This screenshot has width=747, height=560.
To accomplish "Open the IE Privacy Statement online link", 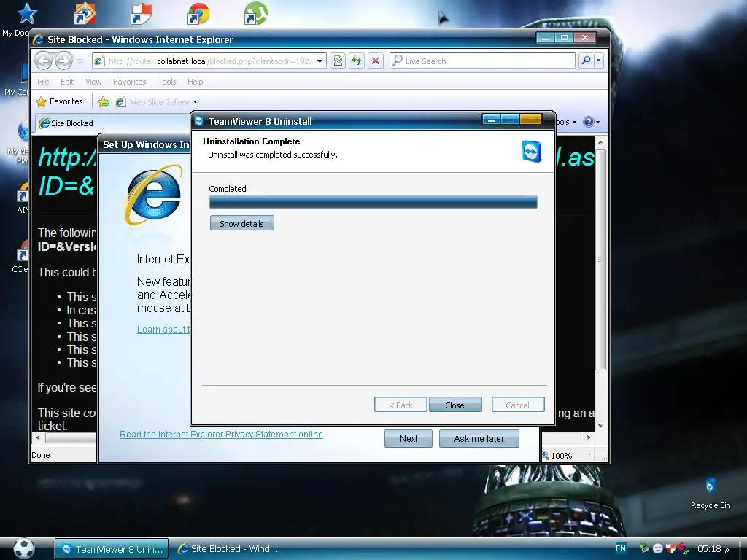I will (221, 434).
